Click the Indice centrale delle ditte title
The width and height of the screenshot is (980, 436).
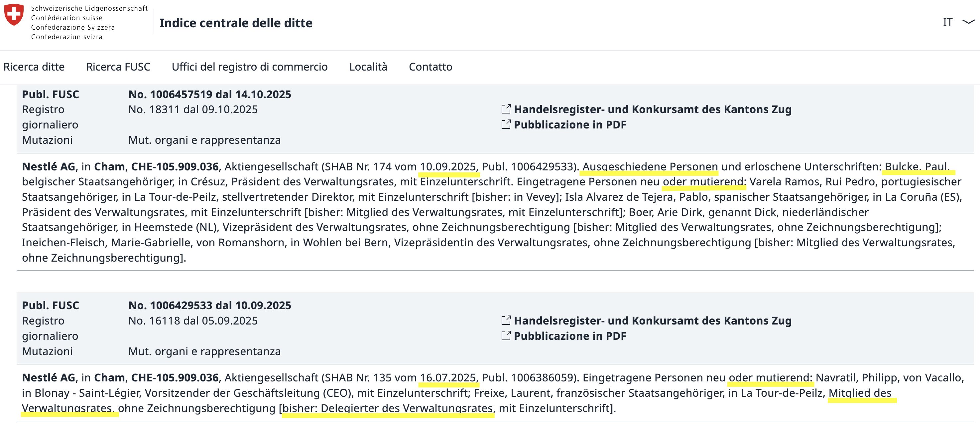point(235,23)
